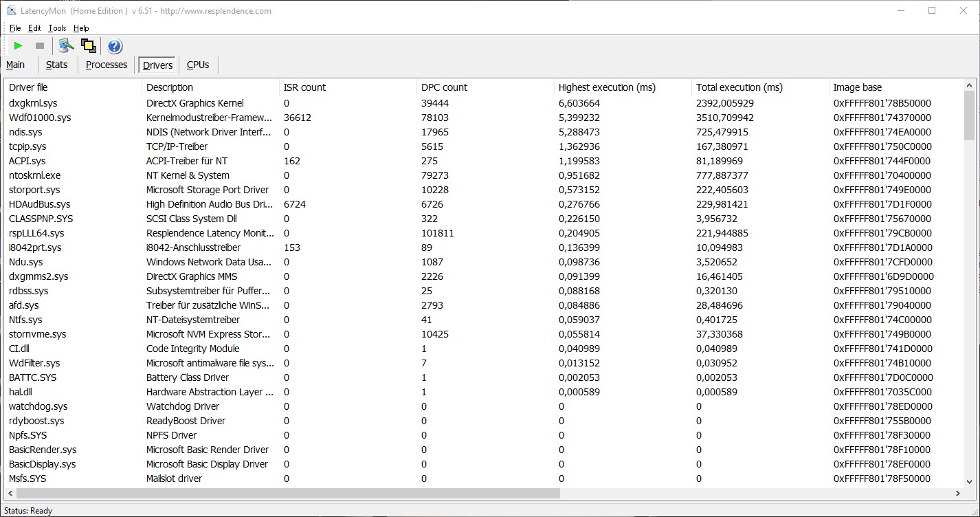Select the hal.dll row

click(484, 392)
